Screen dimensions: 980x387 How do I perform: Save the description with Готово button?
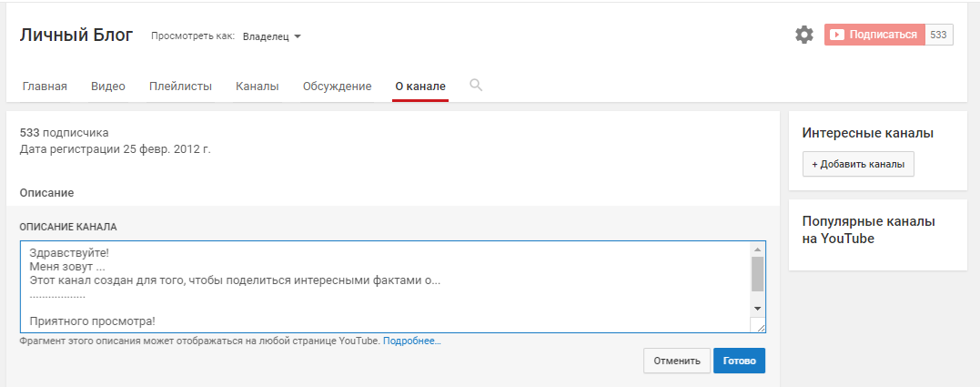click(x=739, y=361)
